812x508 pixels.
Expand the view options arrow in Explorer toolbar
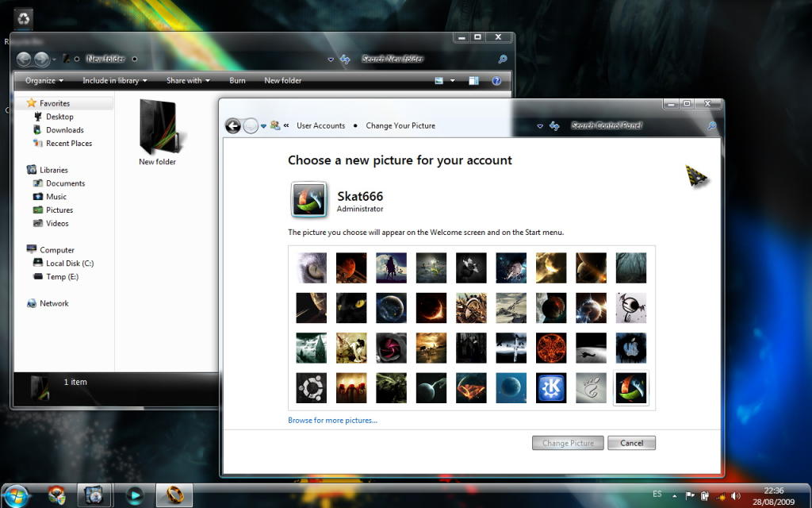point(452,80)
